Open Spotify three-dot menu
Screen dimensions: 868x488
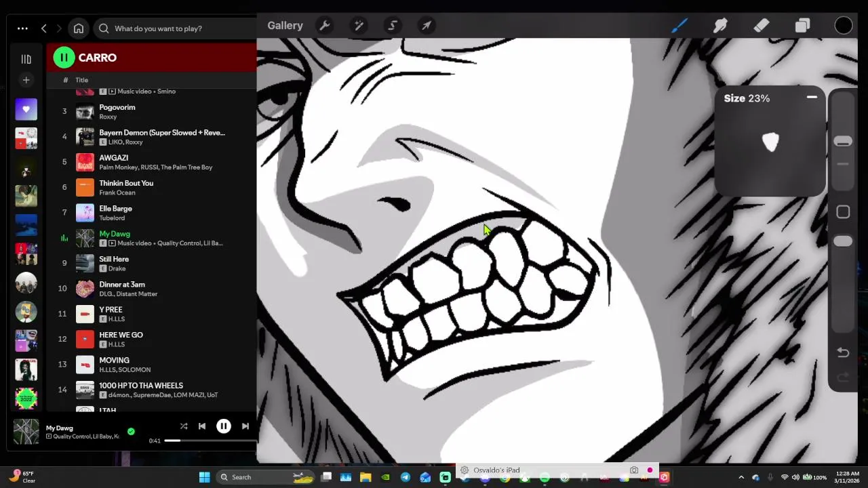tap(22, 28)
